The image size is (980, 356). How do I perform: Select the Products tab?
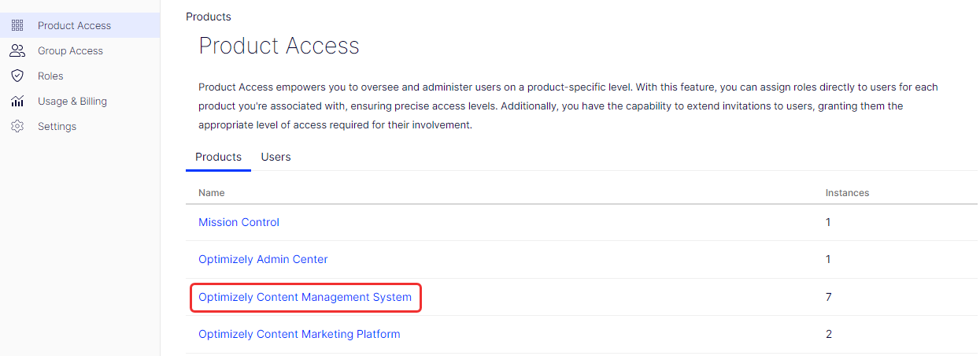[x=218, y=157]
